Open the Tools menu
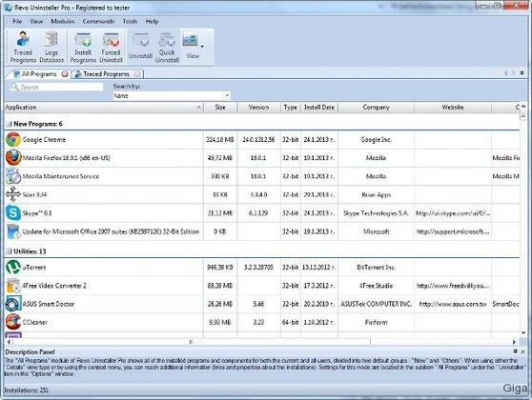Image resolution: width=532 pixels, height=400 pixels. click(x=131, y=21)
